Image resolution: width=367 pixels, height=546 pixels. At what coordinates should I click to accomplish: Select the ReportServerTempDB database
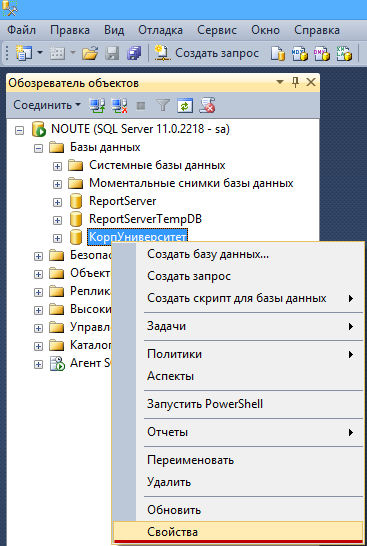coord(145,219)
